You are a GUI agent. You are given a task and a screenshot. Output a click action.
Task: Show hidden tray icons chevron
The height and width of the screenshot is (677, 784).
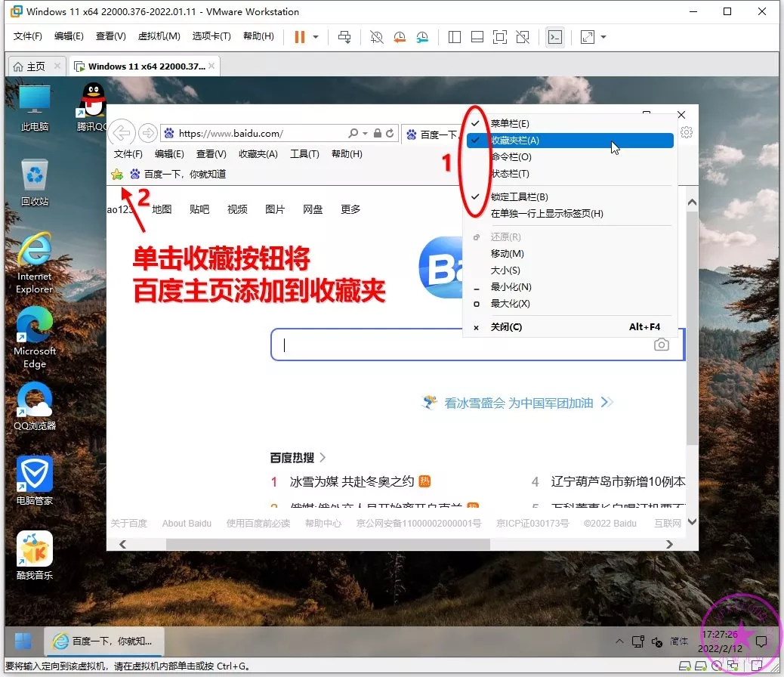click(619, 641)
